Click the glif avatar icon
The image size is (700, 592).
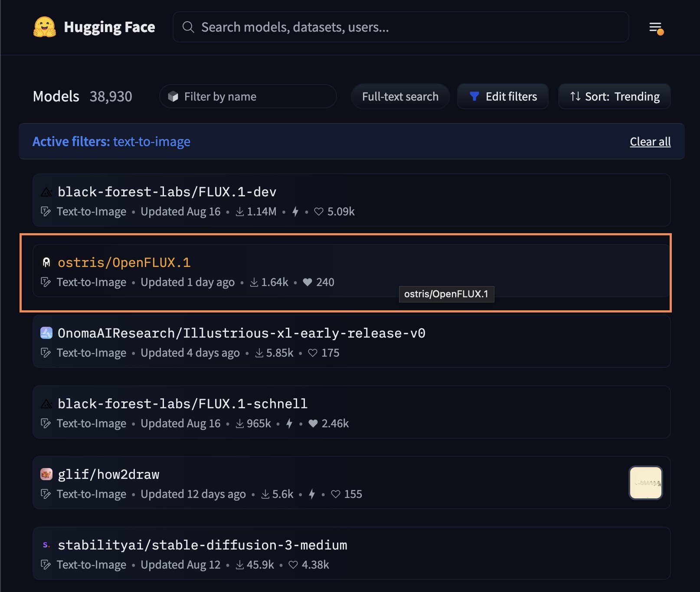[x=46, y=475]
